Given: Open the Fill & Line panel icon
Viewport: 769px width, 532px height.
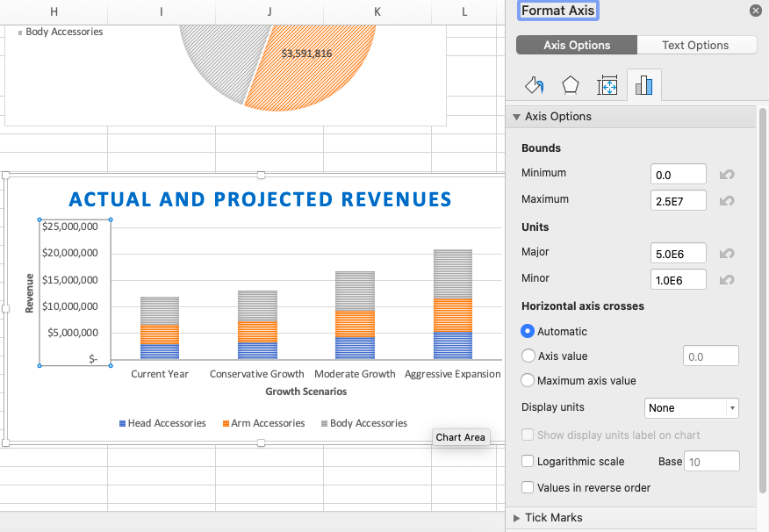Looking at the screenshot, I should 535,84.
